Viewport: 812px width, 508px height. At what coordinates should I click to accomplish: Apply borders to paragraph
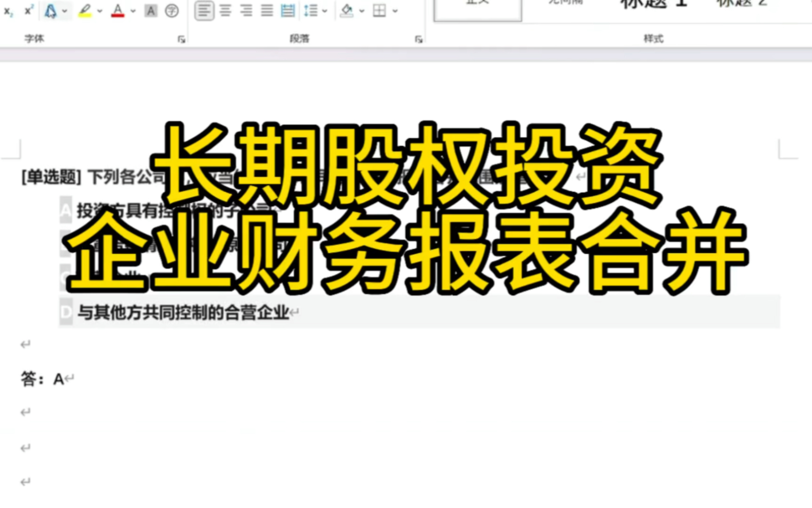(x=380, y=10)
